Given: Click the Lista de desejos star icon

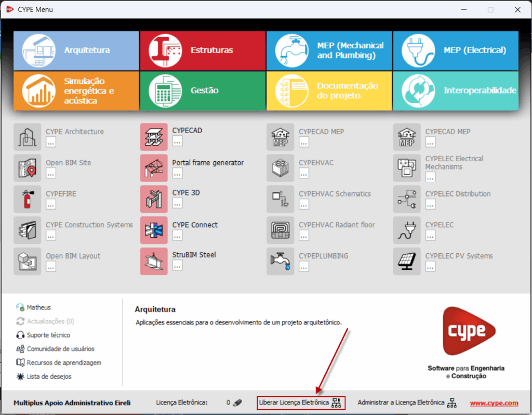Looking at the screenshot, I should (20, 377).
